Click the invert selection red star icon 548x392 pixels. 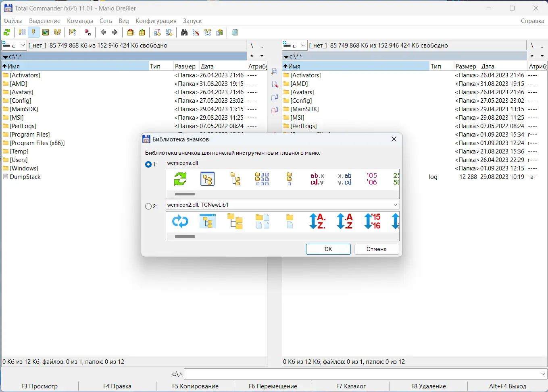tap(88, 33)
